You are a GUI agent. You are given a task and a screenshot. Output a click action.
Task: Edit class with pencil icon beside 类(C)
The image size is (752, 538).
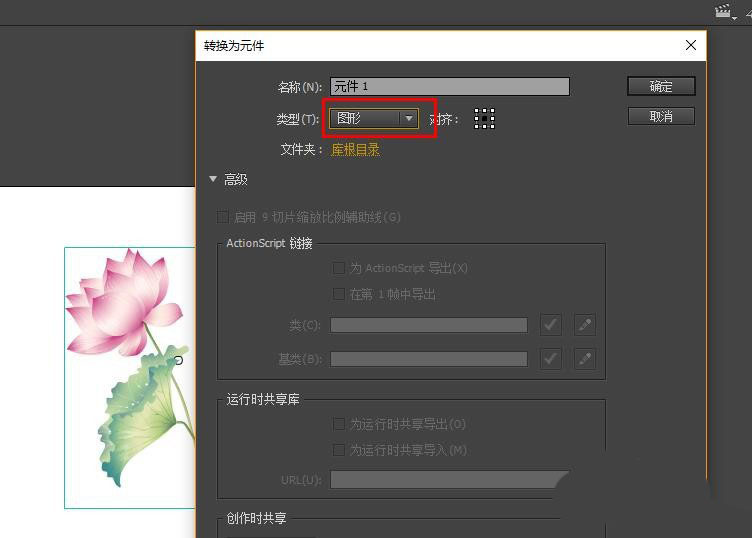tap(585, 325)
